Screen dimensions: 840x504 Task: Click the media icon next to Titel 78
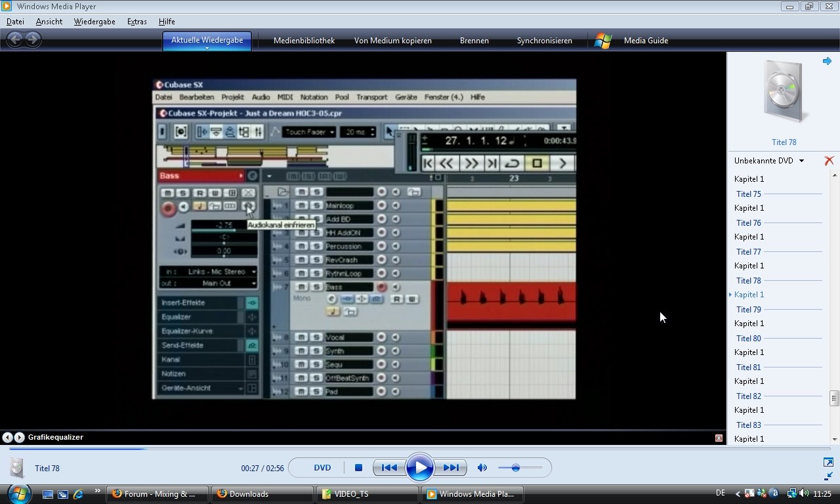17,468
